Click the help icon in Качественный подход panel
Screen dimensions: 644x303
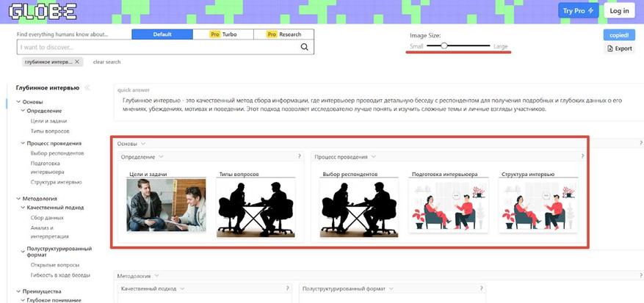288,288
